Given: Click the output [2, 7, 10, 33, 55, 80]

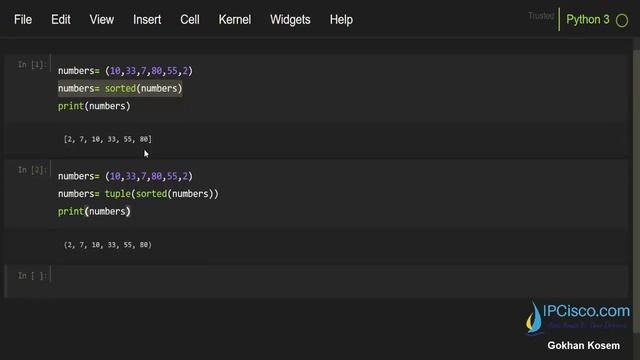Looking at the screenshot, I should [108, 139].
